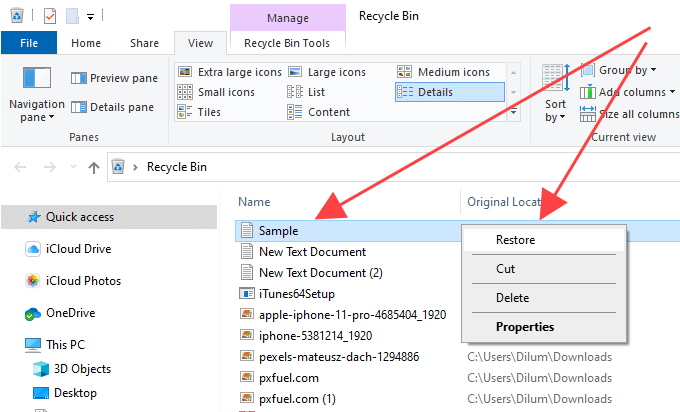Viewport: 680px width, 412px height.
Task: Open the Home ribbon tab
Action: tap(86, 43)
